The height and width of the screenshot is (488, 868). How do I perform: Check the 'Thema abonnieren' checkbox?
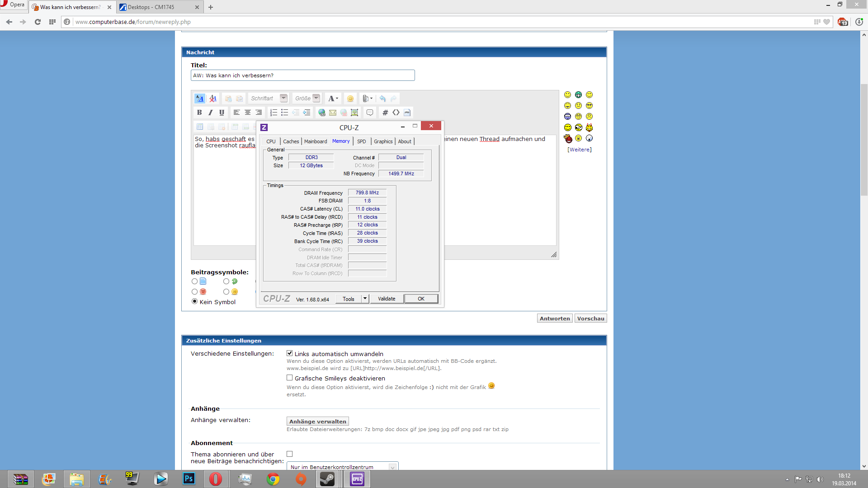(x=289, y=454)
